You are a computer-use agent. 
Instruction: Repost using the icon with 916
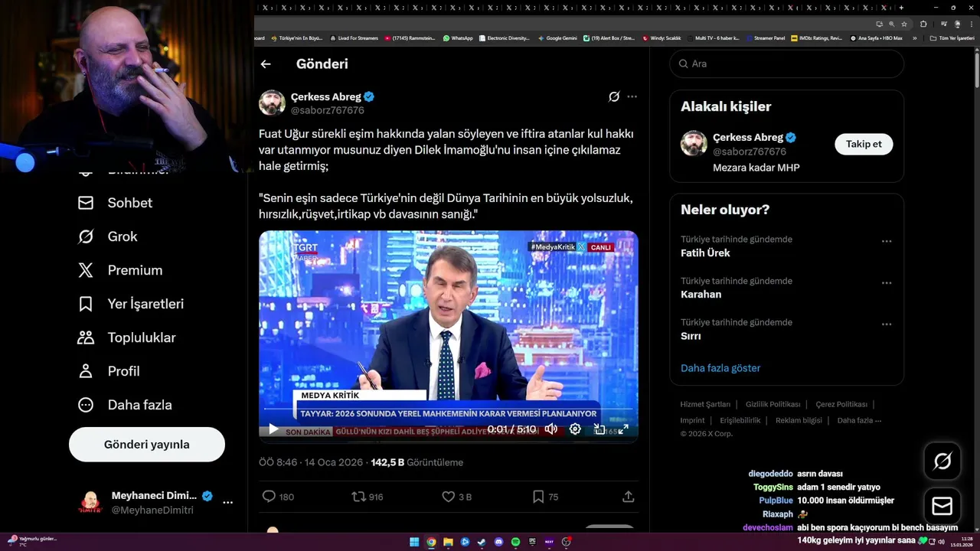click(358, 497)
